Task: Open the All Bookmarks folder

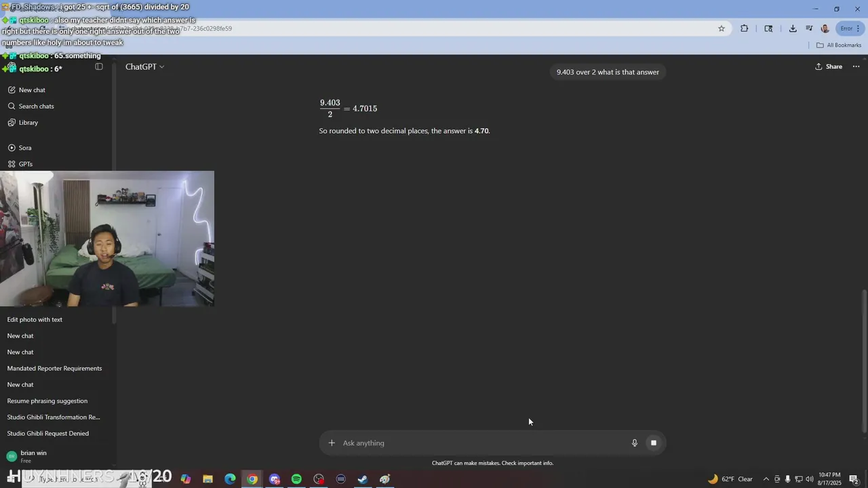Action: 839,45
